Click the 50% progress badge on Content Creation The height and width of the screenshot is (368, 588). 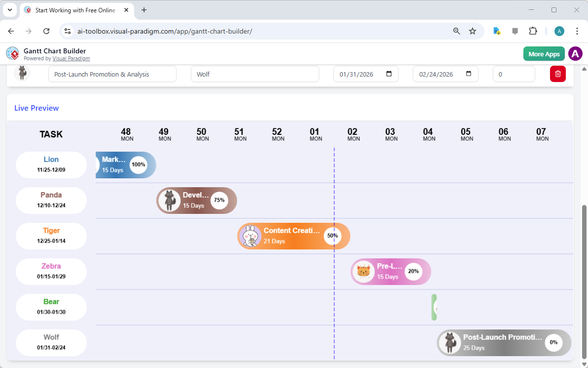[332, 236]
